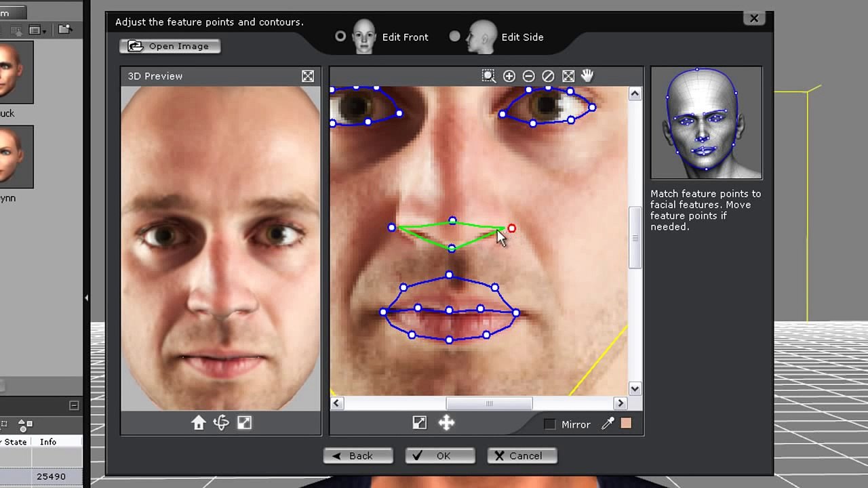Click the 3D Preview face image
This screenshot has height=488, width=868.
[x=220, y=248]
